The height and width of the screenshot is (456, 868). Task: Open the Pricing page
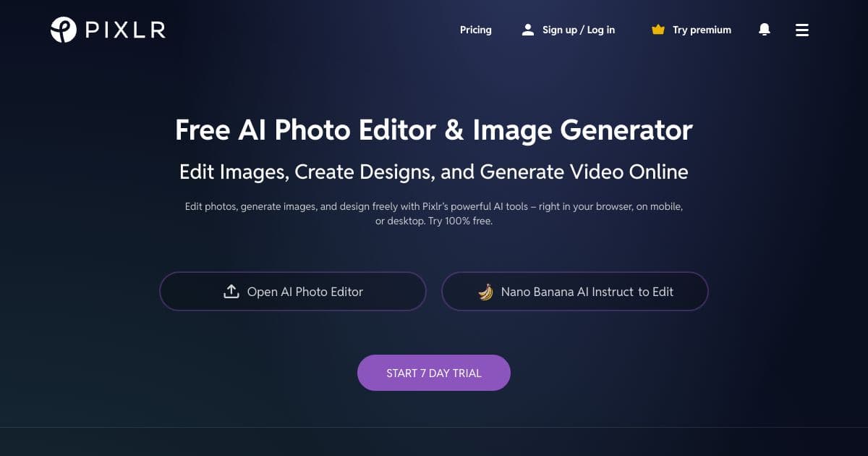475,30
